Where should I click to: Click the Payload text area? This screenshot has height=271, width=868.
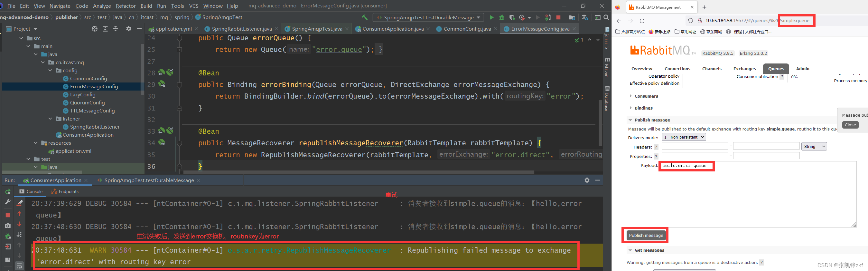(759, 194)
